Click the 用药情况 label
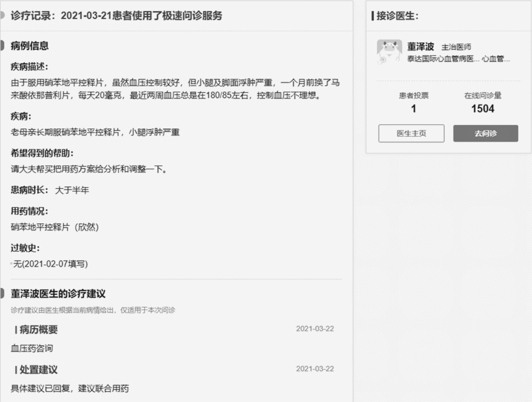 point(29,211)
